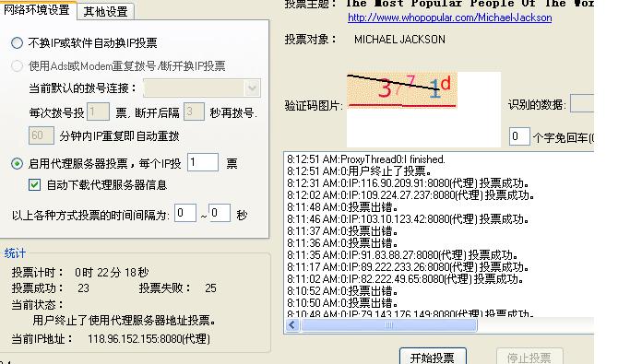Select log line 8:10:52 投票出错
Image resolution: width=630 pixels, height=364 pixels.
tap(342, 291)
